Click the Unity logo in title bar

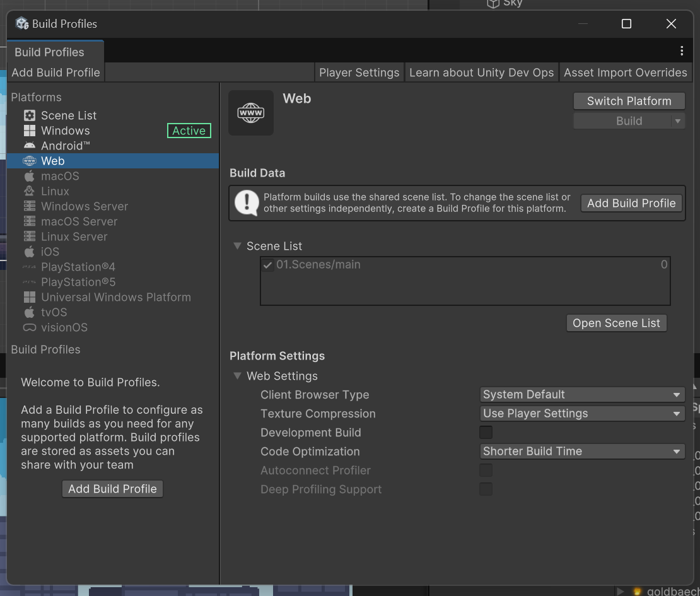(x=22, y=23)
